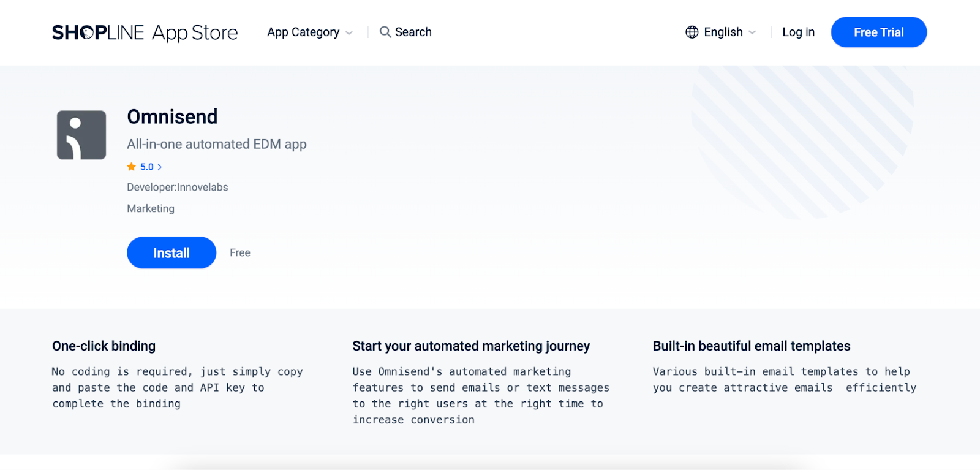The height and width of the screenshot is (470, 980).
Task: Click the One-click binding heading
Action: pyautogui.click(x=104, y=346)
